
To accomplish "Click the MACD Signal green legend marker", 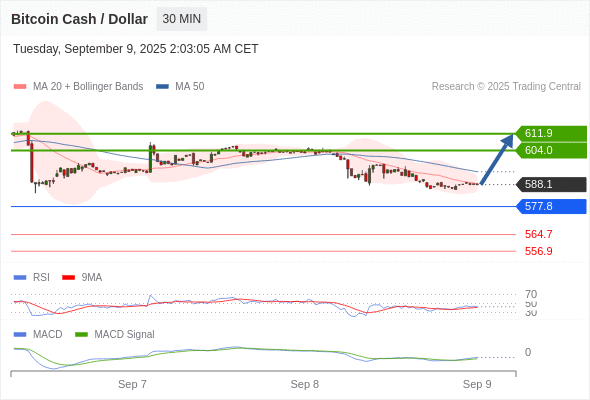I will (x=81, y=335).
